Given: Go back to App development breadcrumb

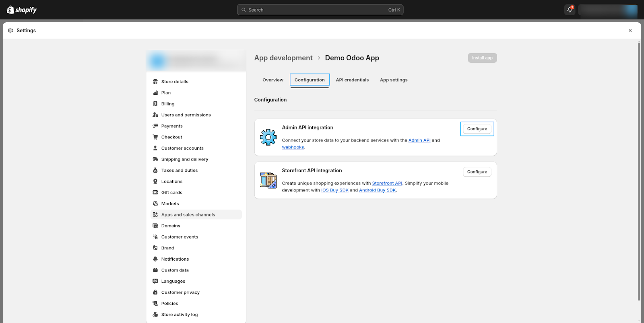Looking at the screenshot, I should (283, 58).
